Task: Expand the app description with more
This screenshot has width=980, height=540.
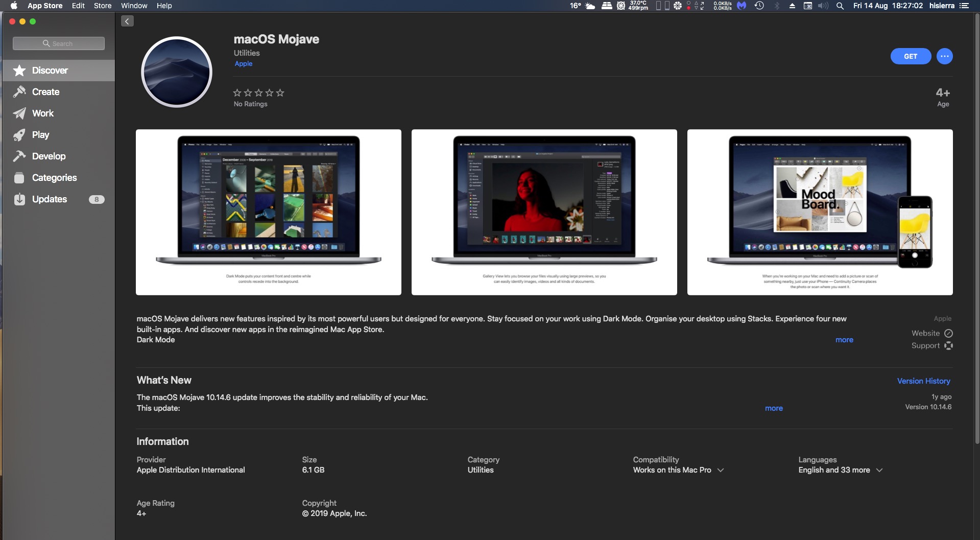Action: click(844, 340)
